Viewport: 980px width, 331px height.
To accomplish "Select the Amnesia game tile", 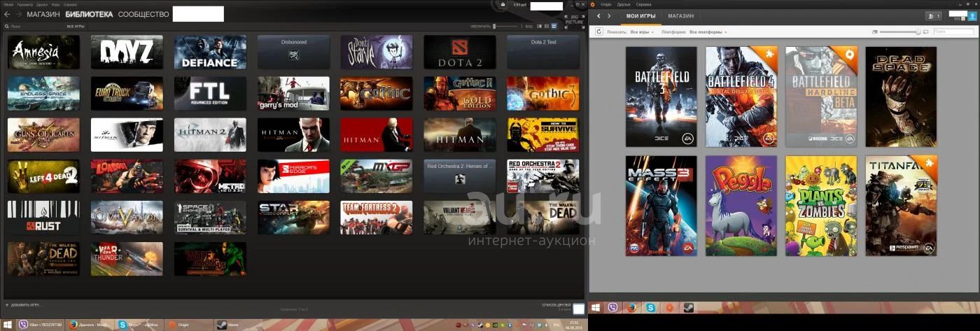I will [43, 52].
